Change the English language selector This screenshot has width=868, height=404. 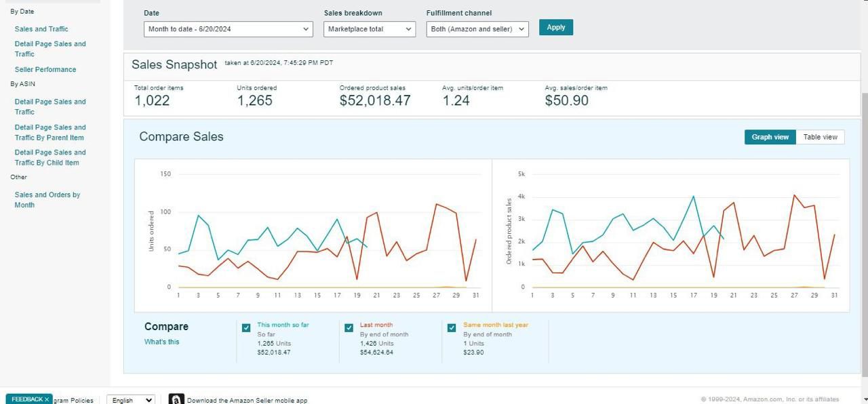click(x=131, y=400)
